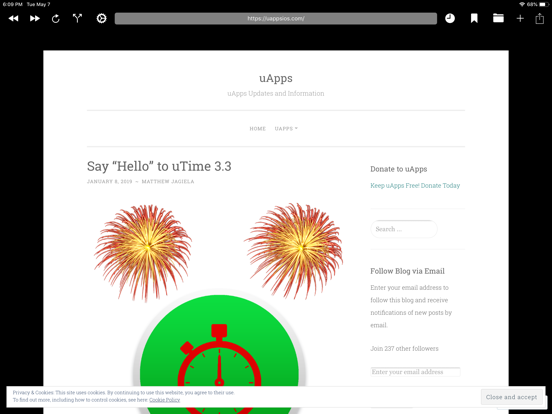Tap the Wi-Fi status icon
This screenshot has width=552, height=414.
coord(522,4)
